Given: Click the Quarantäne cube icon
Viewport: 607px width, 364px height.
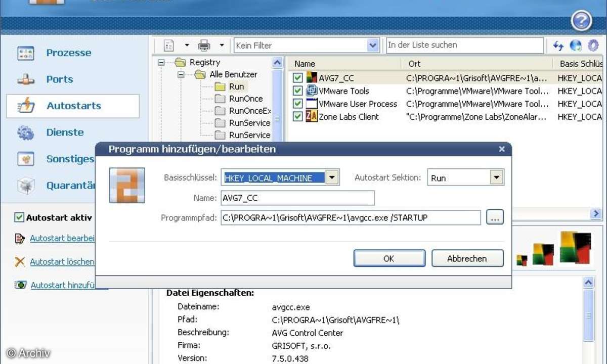Looking at the screenshot, I should tap(25, 186).
